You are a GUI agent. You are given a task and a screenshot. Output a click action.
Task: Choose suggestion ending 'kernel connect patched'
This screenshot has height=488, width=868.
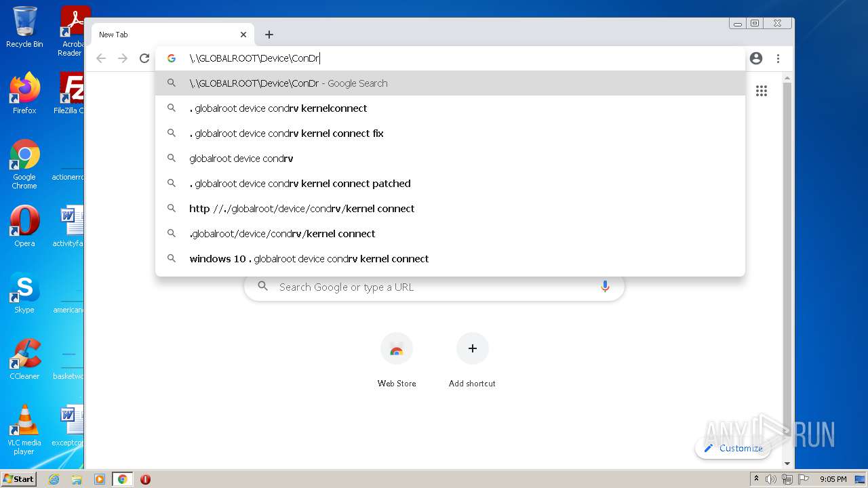tap(450, 184)
